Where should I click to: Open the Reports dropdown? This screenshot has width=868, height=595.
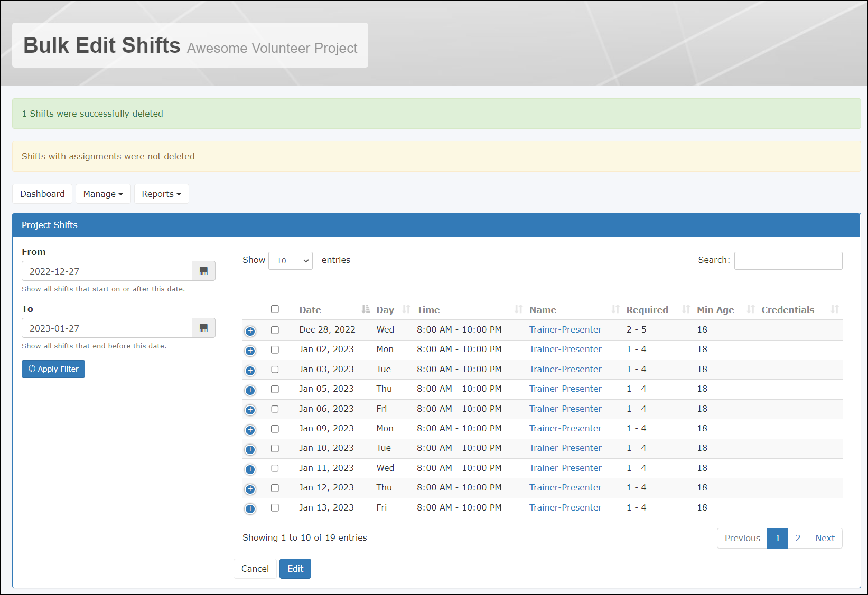tap(161, 194)
